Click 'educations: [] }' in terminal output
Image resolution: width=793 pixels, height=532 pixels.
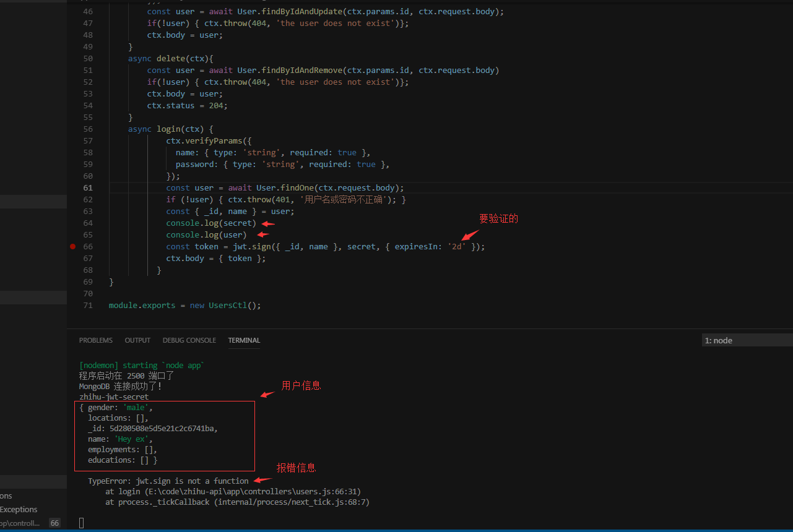click(123, 460)
